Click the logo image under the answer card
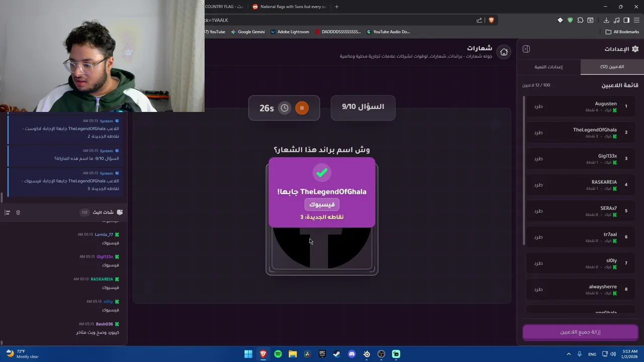This screenshot has width=644, height=362. pyautogui.click(x=322, y=248)
